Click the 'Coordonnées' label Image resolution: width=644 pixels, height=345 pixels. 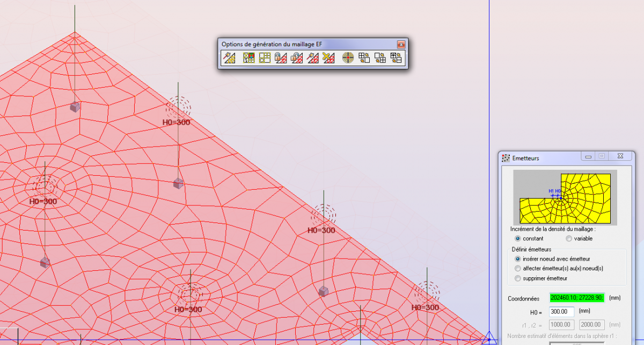(x=524, y=298)
